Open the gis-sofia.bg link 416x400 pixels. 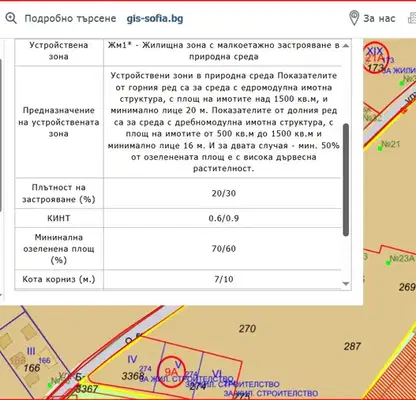click(155, 18)
